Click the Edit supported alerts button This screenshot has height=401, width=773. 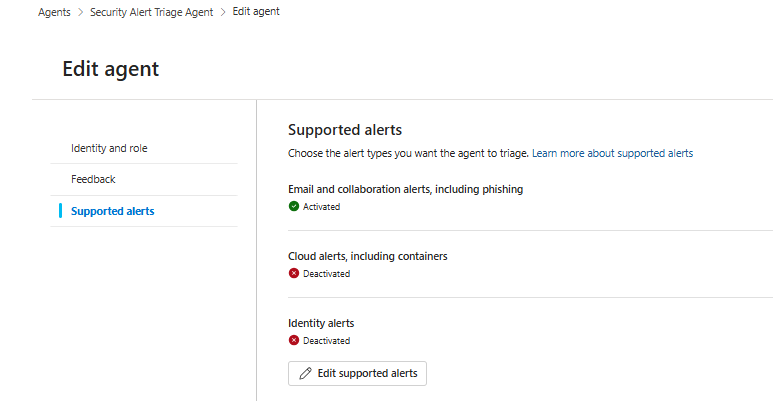(357, 373)
